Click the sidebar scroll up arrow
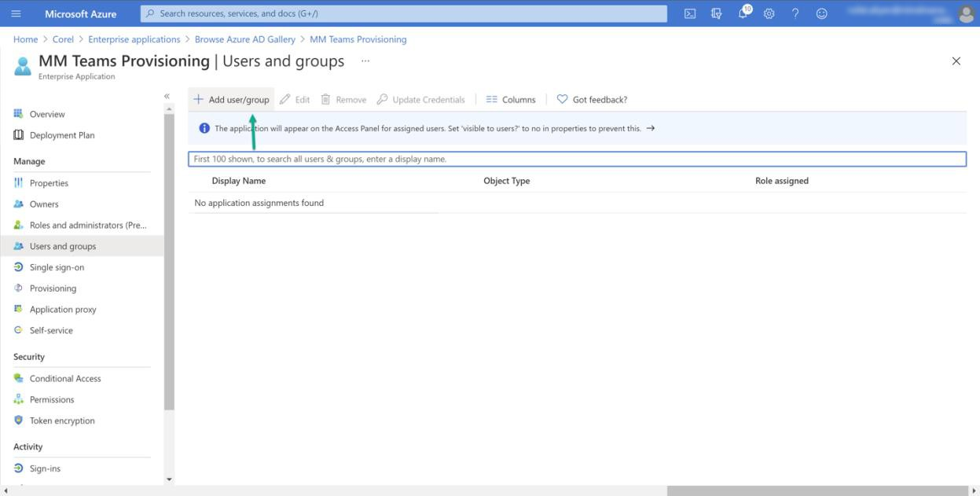Image resolution: width=980 pixels, height=496 pixels. point(169,108)
